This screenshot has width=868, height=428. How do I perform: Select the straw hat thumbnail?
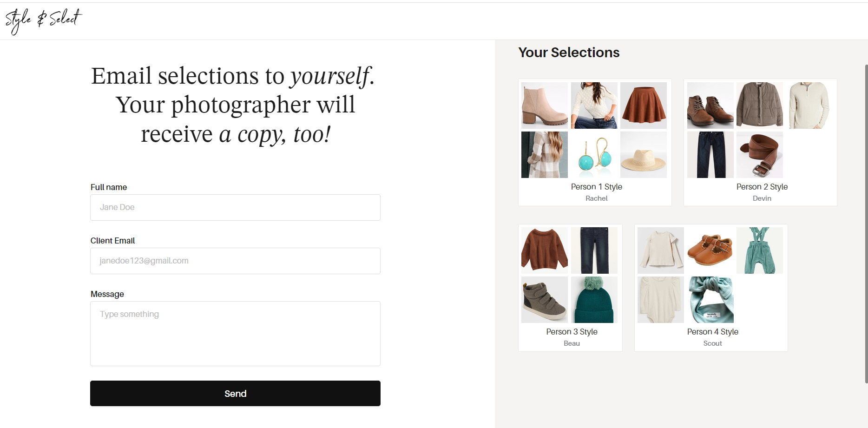(x=644, y=155)
